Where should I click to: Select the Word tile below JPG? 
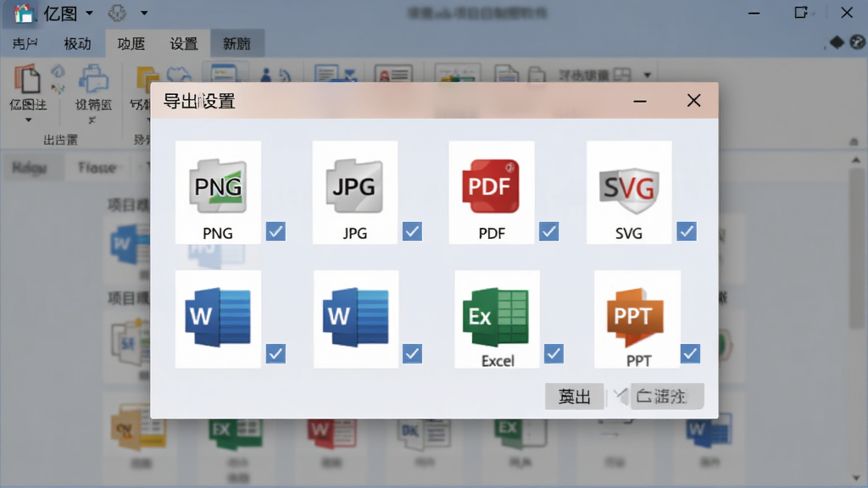(x=356, y=319)
